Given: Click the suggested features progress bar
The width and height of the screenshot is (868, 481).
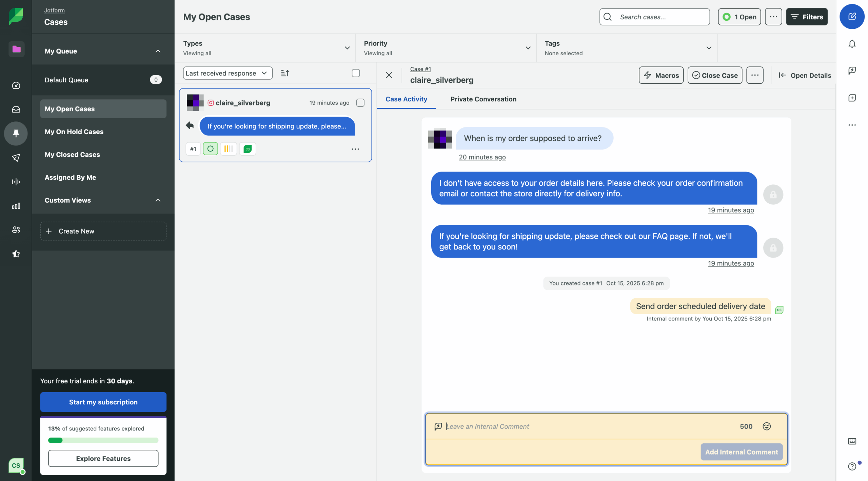Looking at the screenshot, I should coord(103,440).
